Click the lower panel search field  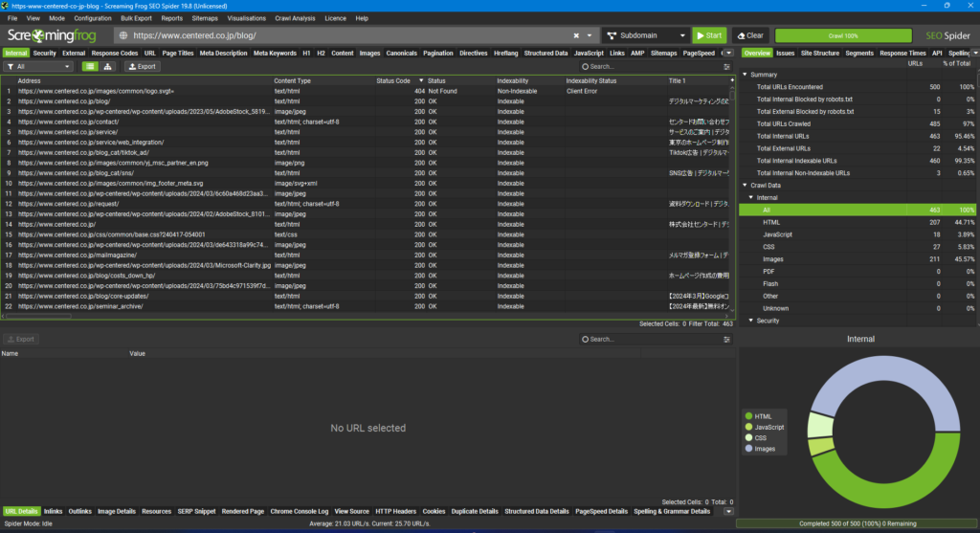click(650, 340)
